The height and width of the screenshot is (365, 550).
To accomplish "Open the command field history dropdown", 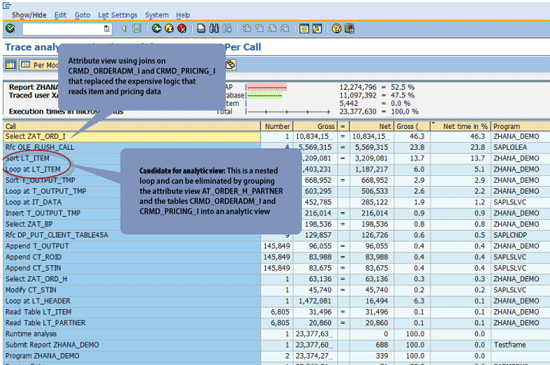I will point(107,29).
